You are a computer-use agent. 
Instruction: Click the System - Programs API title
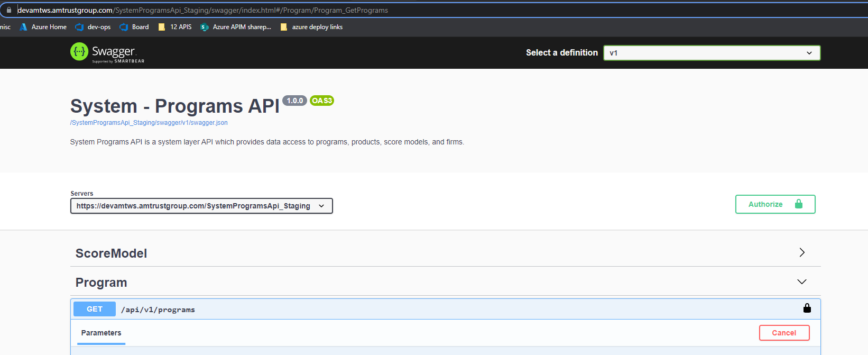[x=175, y=106]
